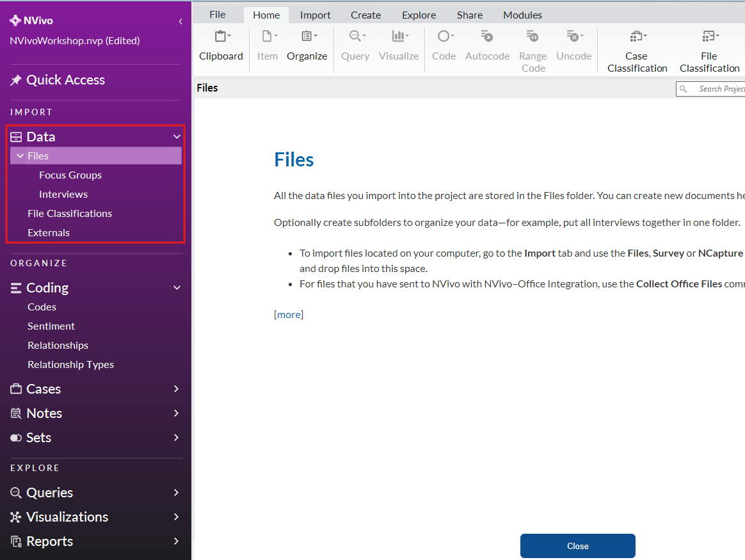Screen dimensions: 745x560
Task: Click the Autocode ribbon icon
Action: click(487, 36)
